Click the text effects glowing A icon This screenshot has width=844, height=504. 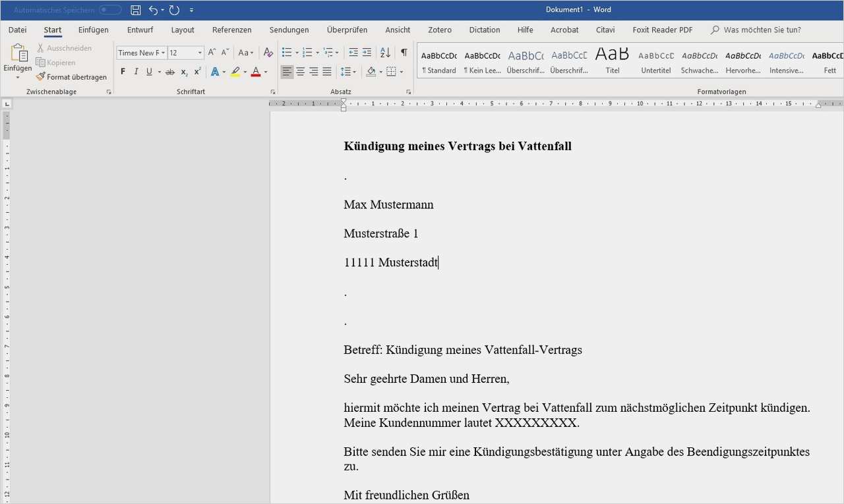click(214, 72)
